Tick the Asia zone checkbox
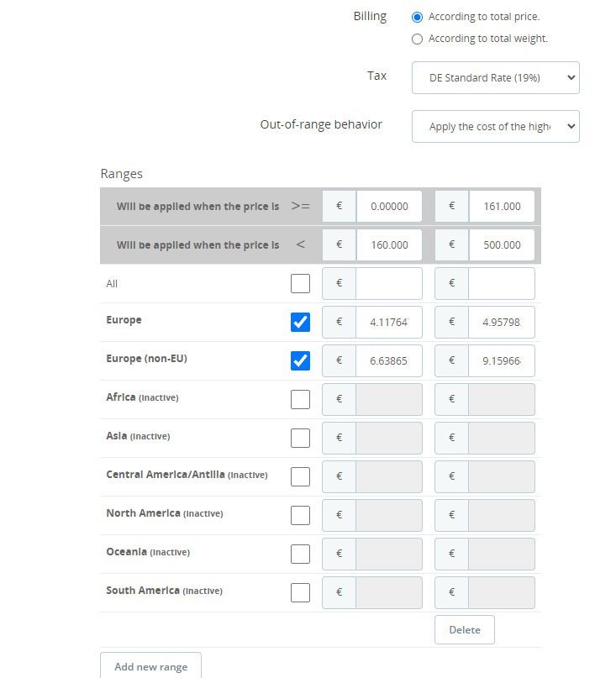The height and width of the screenshot is (678, 616). [x=300, y=438]
